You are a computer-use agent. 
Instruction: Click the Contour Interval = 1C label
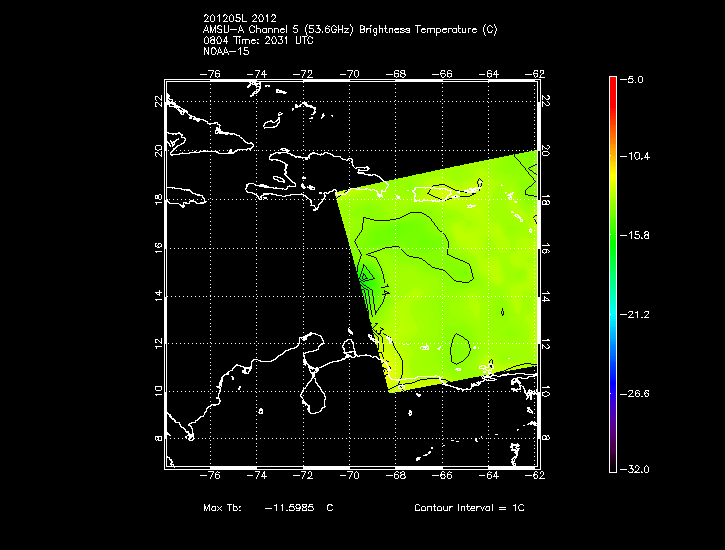[468, 508]
